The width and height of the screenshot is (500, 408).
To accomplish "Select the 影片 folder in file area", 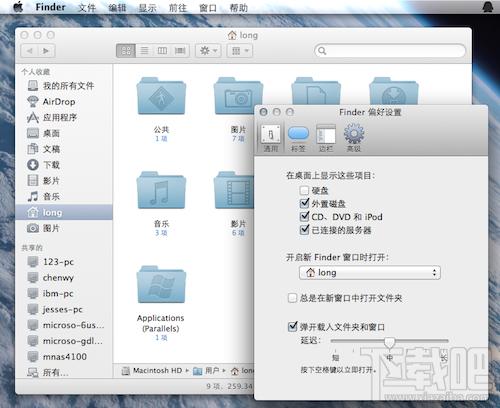I will [x=234, y=191].
